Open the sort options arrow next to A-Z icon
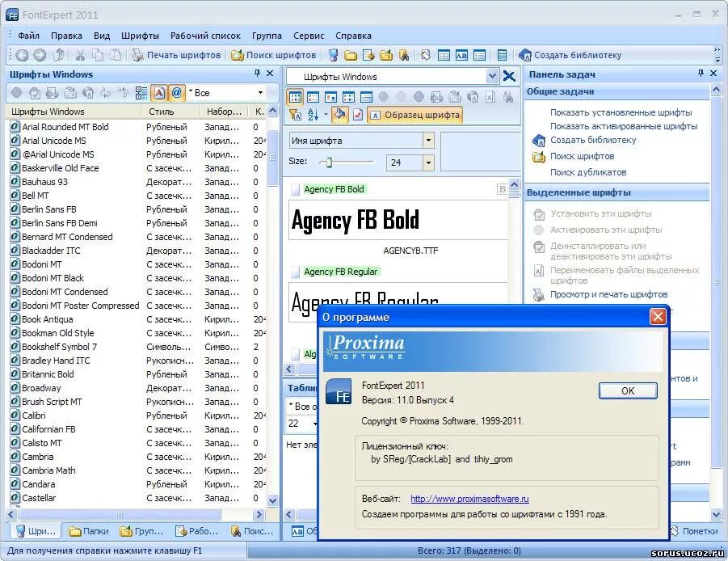Image resolution: width=728 pixels, height=561 pixels. tap(326, 115)
